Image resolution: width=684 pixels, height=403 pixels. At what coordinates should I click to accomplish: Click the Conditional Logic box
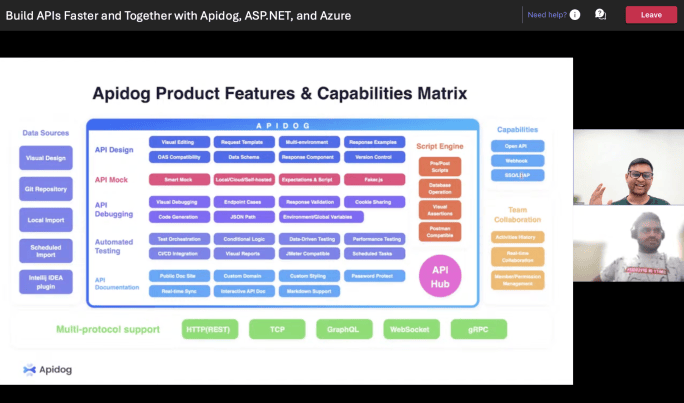click(244, 239)
